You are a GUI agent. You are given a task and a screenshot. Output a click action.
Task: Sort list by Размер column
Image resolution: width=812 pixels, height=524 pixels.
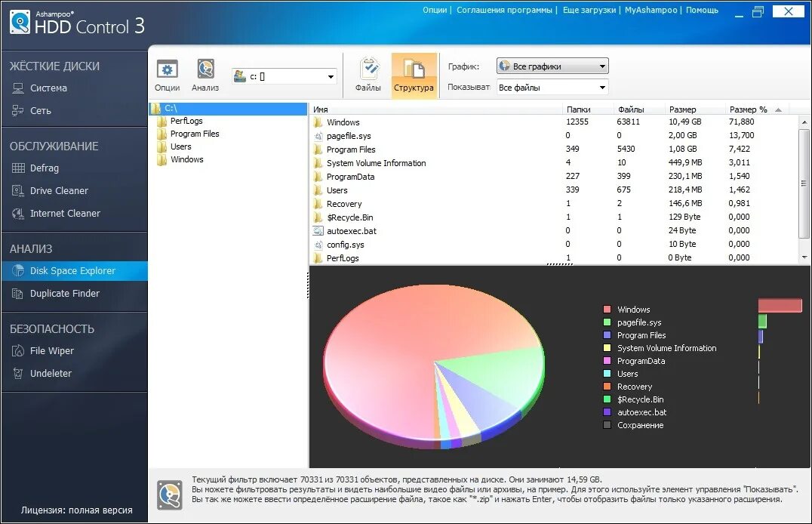[x=695, y=109]
